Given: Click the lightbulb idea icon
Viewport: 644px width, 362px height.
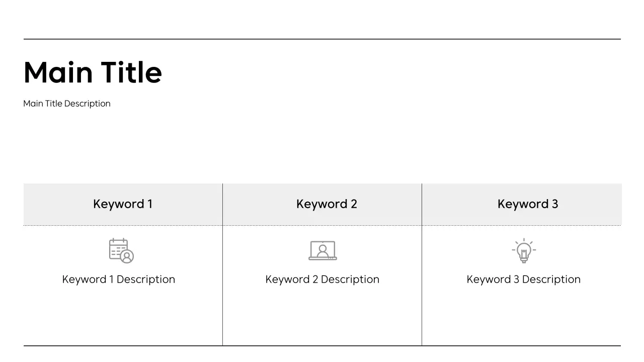Looking at the screenshot, I should pyautogui.click(x=524, y=250).
